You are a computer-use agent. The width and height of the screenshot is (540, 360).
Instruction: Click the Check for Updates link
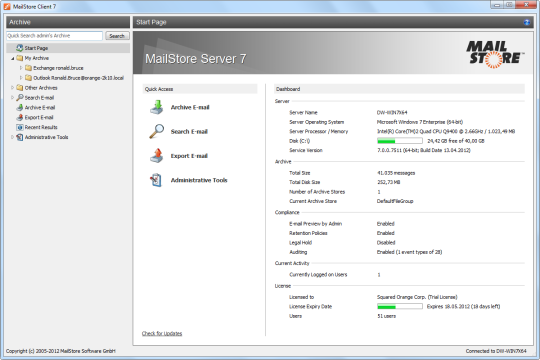(x=162, y=333)
